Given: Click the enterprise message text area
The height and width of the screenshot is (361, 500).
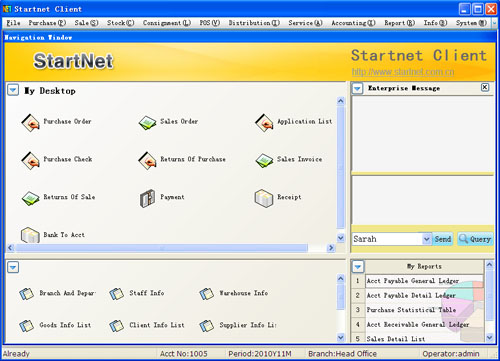Looking at the screenshot, I should (x=422, y=201).
